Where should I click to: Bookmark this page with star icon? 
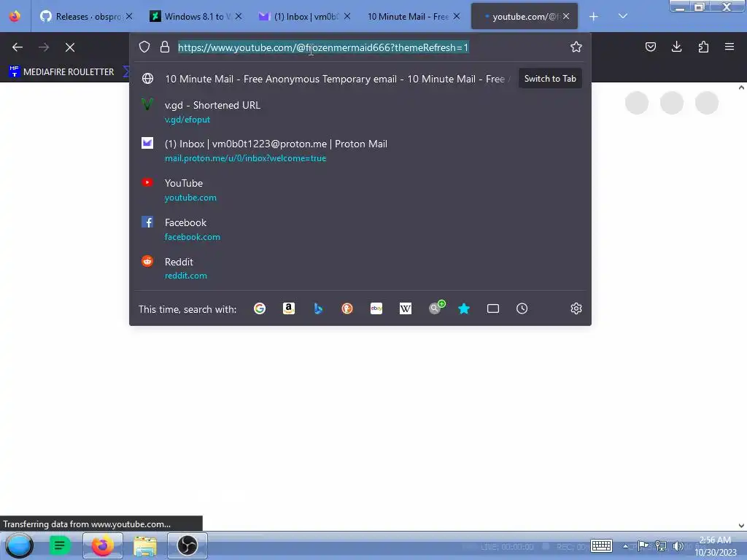[576, 47]
